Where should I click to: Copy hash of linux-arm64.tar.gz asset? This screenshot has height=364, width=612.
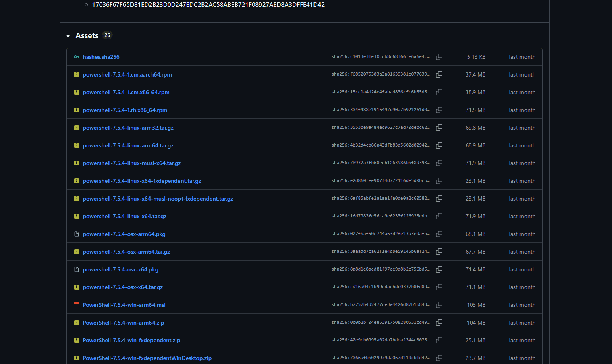coord(439,145)
